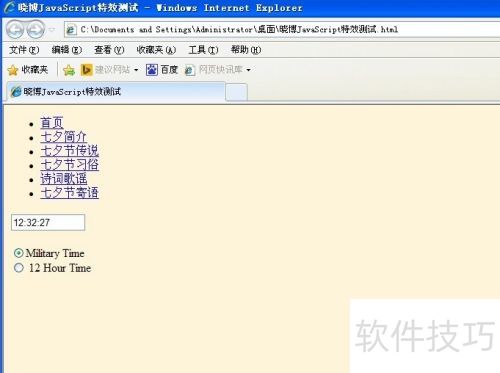Select the 12 Hour Time radio button
Viewport: 500px width, 373px height.
19,268
